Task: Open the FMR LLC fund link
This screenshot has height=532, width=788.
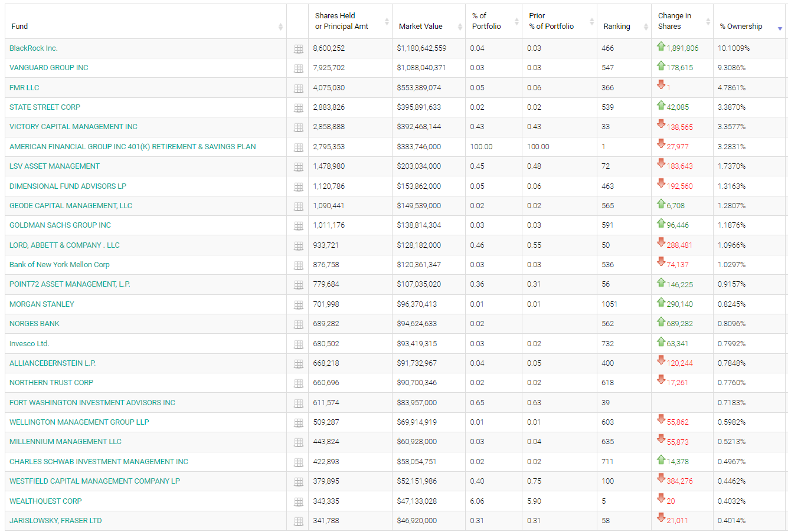Action: tap(24, 88)
